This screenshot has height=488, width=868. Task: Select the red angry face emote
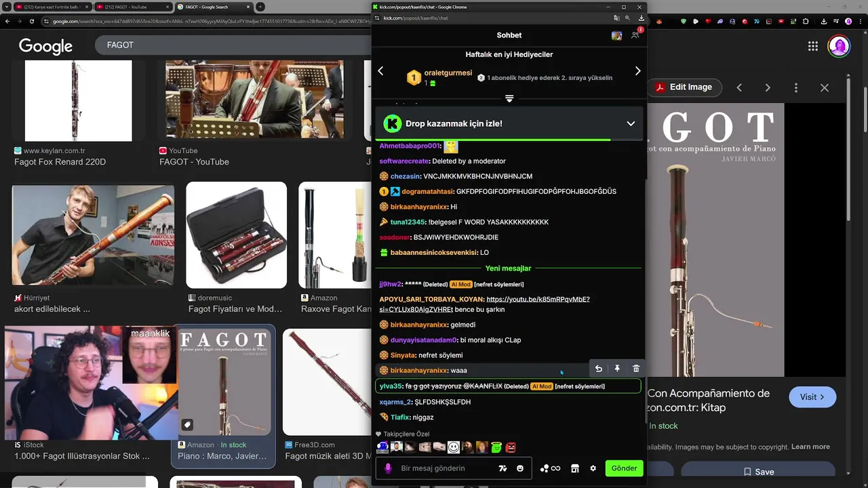(x=511, y=447)
